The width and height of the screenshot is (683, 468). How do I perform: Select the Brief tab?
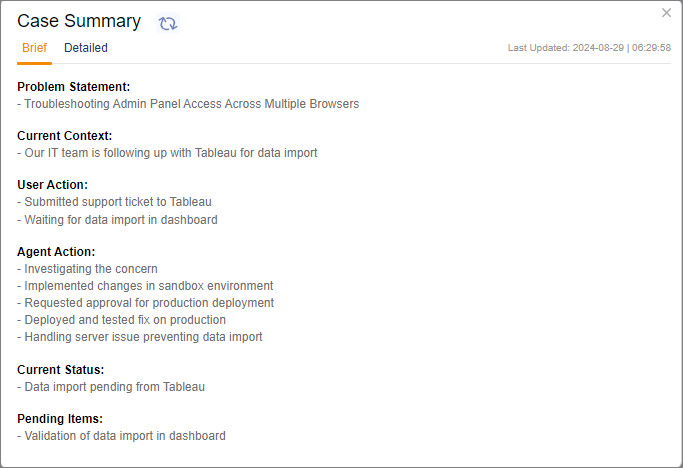tap(34, 48)
